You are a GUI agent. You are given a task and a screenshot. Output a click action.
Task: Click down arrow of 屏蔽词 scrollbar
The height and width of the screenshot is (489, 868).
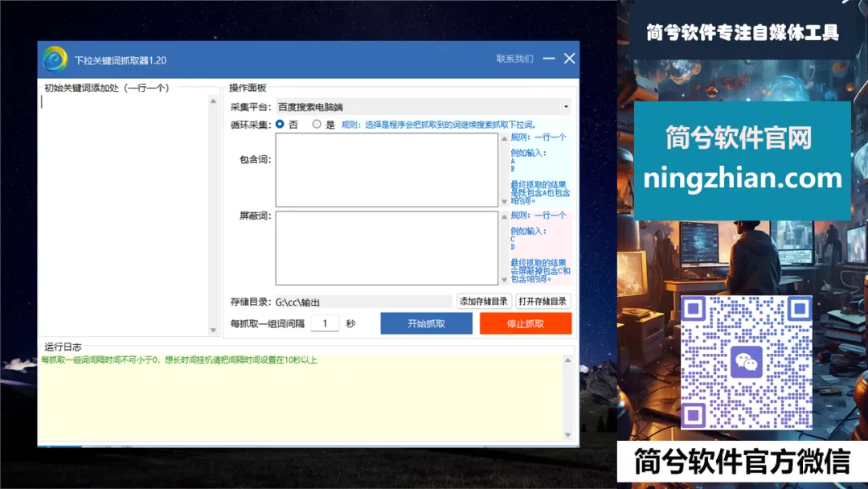(x=504, y=280)
